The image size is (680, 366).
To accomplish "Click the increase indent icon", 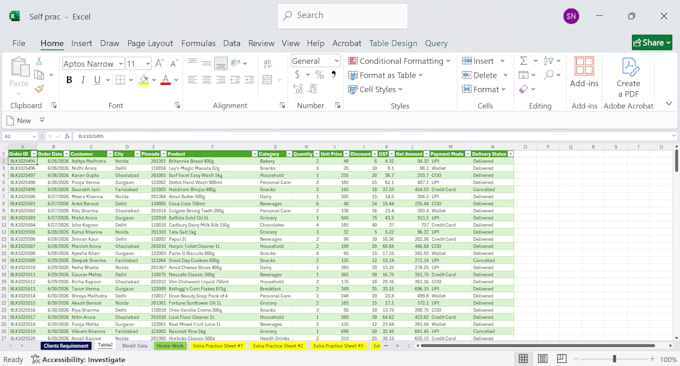I will click(x=249, y=80).
